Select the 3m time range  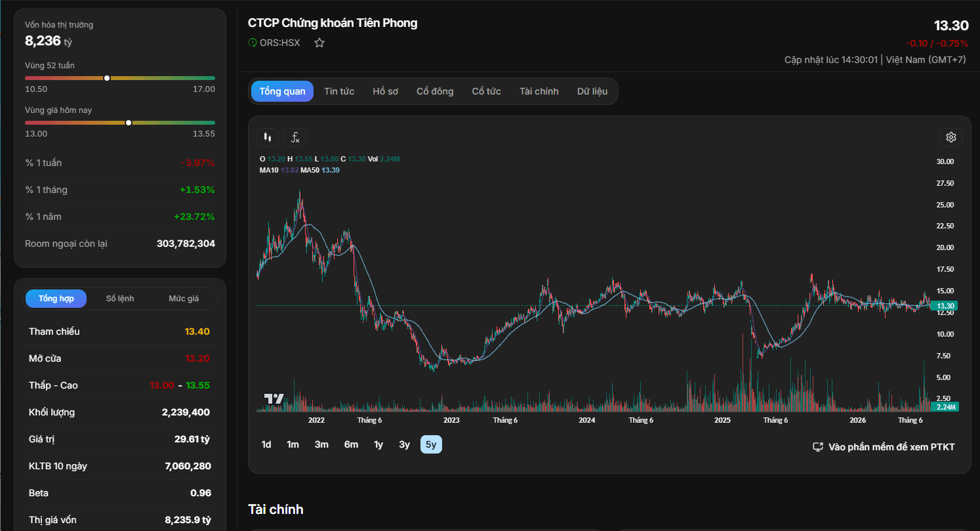(321, 444)
